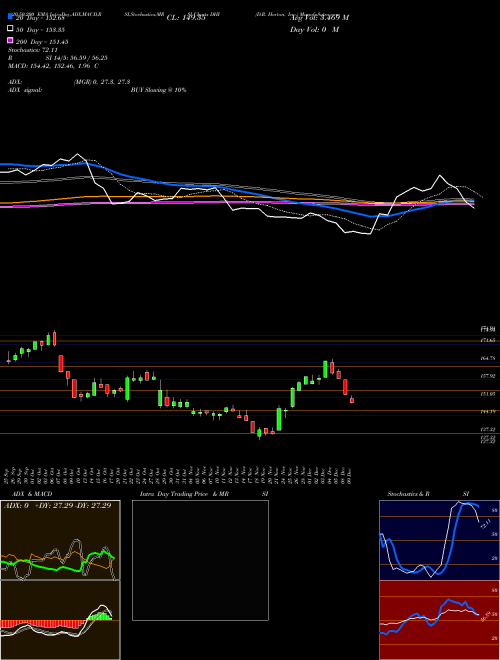This screenshot has width=500, height=660.
Task: Click the green MACD histogram bars
Action: [99, 616]
